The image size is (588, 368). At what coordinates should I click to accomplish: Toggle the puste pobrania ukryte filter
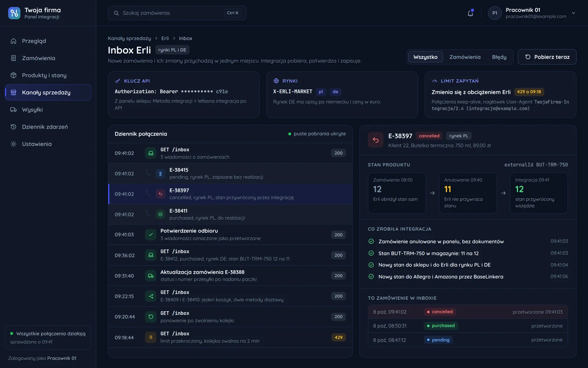click(317, 134)
